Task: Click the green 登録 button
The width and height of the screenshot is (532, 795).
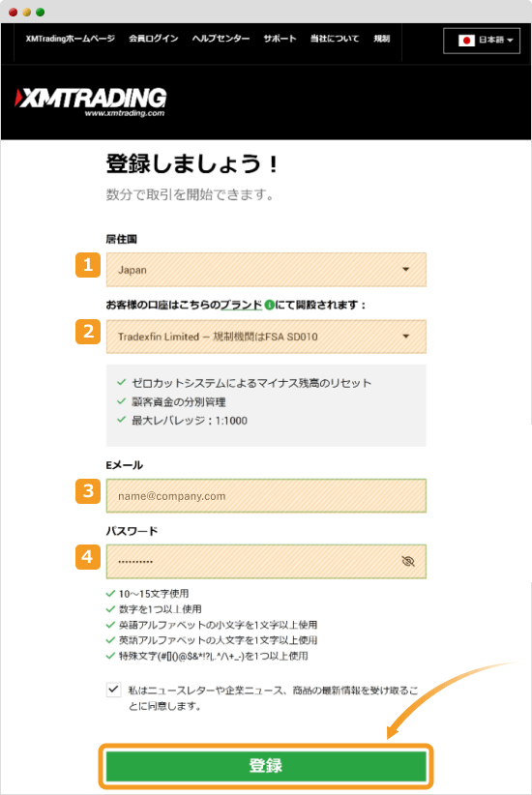Action: coord(266,766)
